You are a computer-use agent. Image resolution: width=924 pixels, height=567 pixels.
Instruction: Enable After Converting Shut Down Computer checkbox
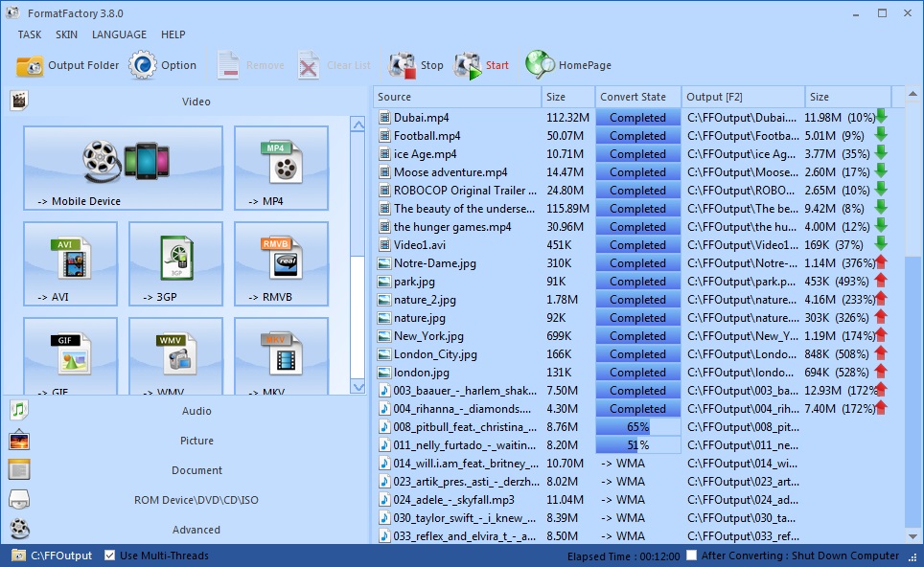coord(692,556)
